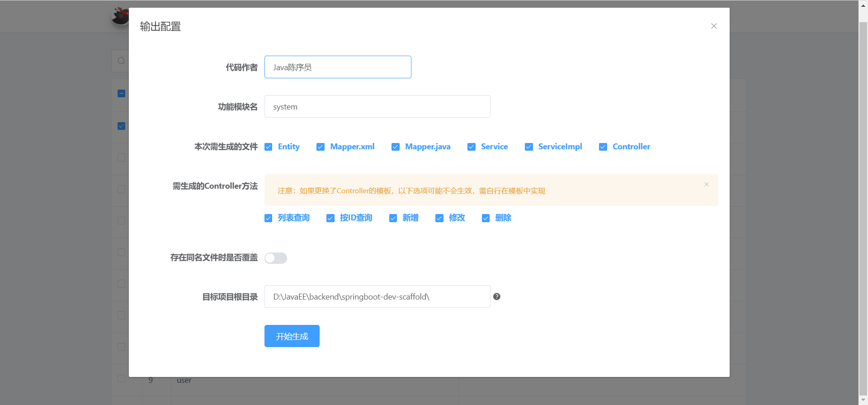
Task: Click the 开始生成 button
Action: coord(292,336)
